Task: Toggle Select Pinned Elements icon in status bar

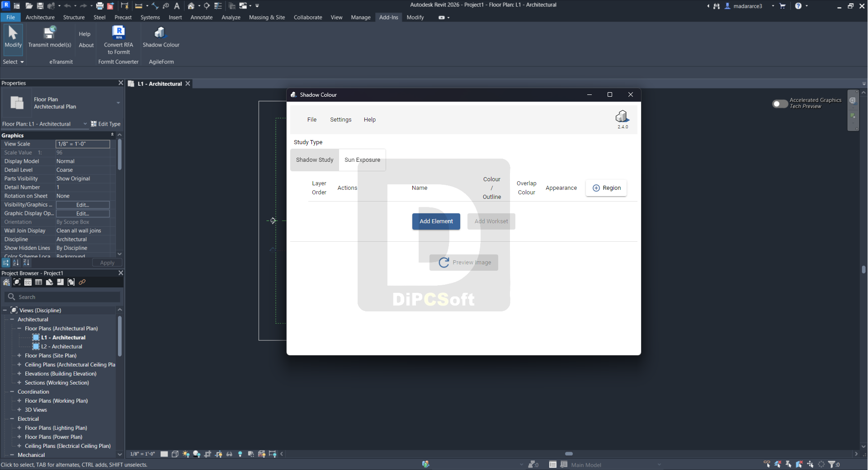Action: pyautogui.click(x=788, y=464)
